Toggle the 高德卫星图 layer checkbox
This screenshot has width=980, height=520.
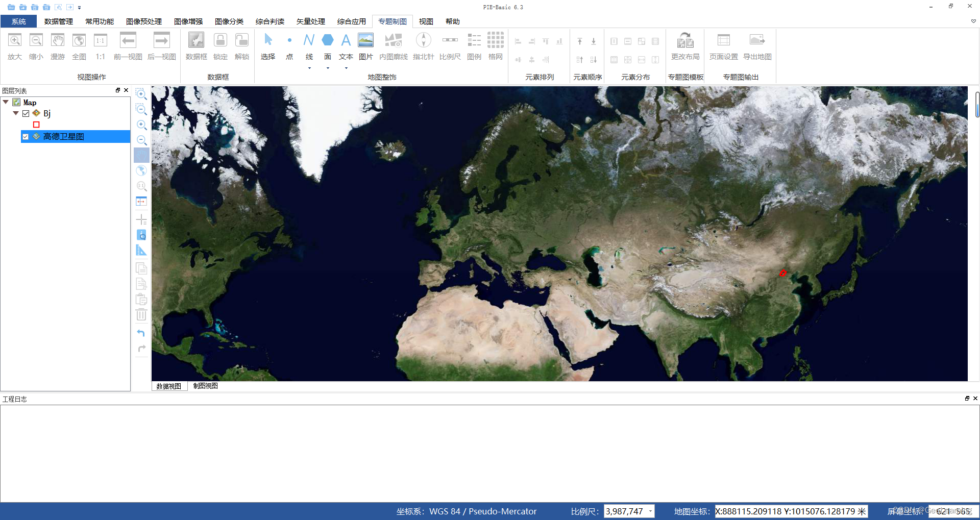pos(25,136)
